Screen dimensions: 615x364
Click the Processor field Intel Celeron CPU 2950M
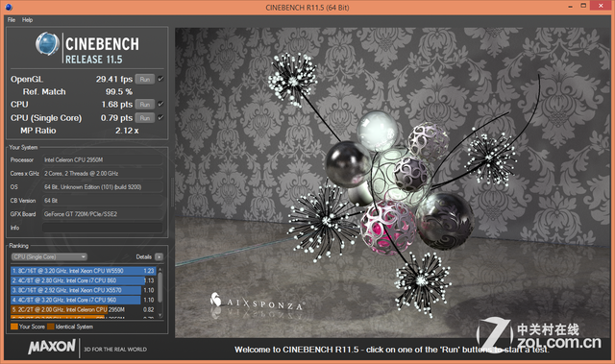coord(103,159)
